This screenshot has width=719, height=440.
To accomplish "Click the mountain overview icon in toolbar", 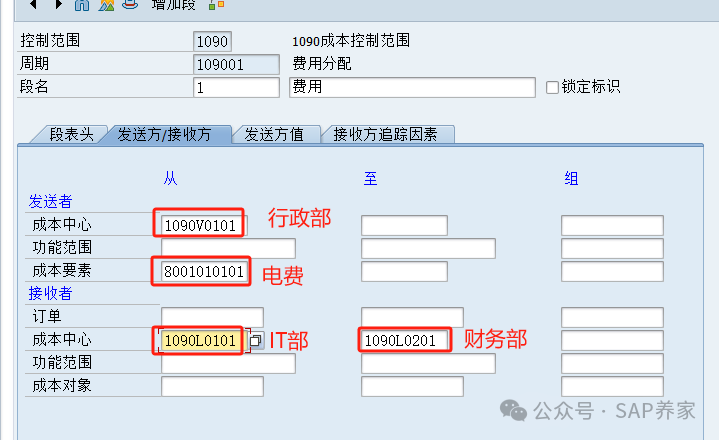I will 106,5.
